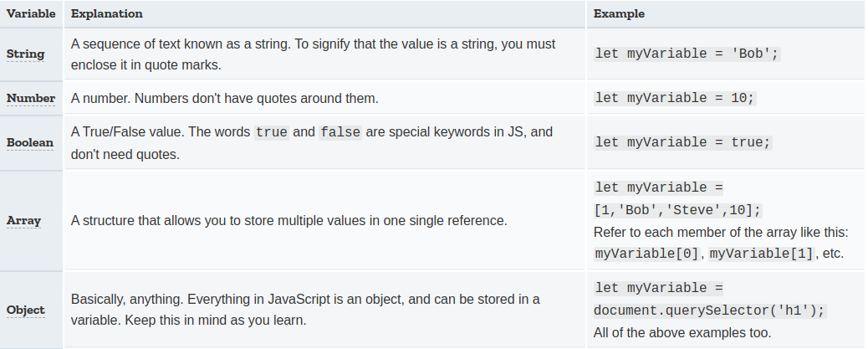Click the code let myVariable = 10;
This screenshot has width=868, height=349.
675,98
